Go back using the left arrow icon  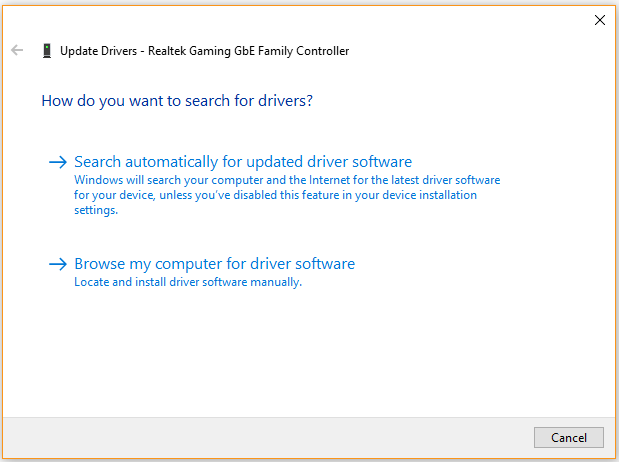coord(17,50)
